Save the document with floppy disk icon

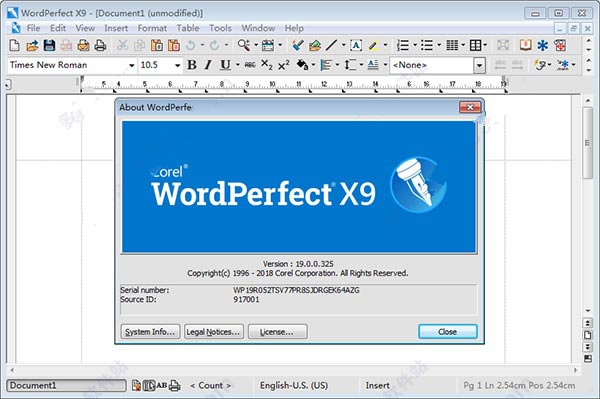49,45
